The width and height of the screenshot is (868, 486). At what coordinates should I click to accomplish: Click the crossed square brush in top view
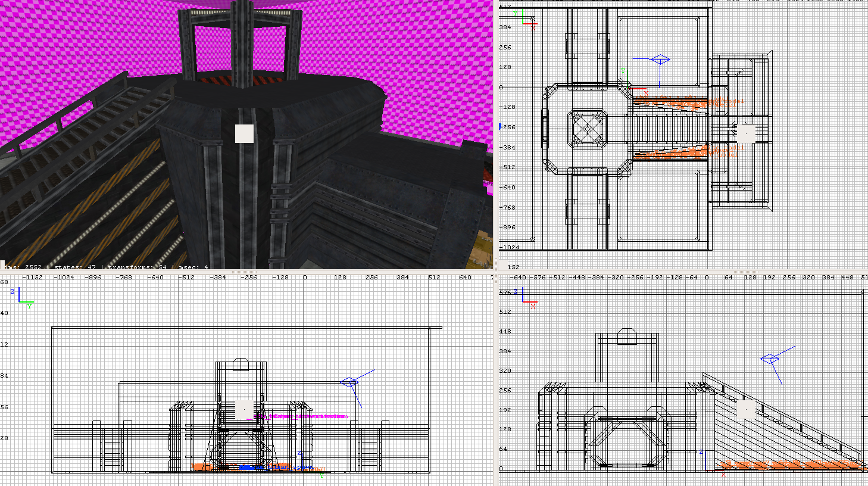(587, 127)
